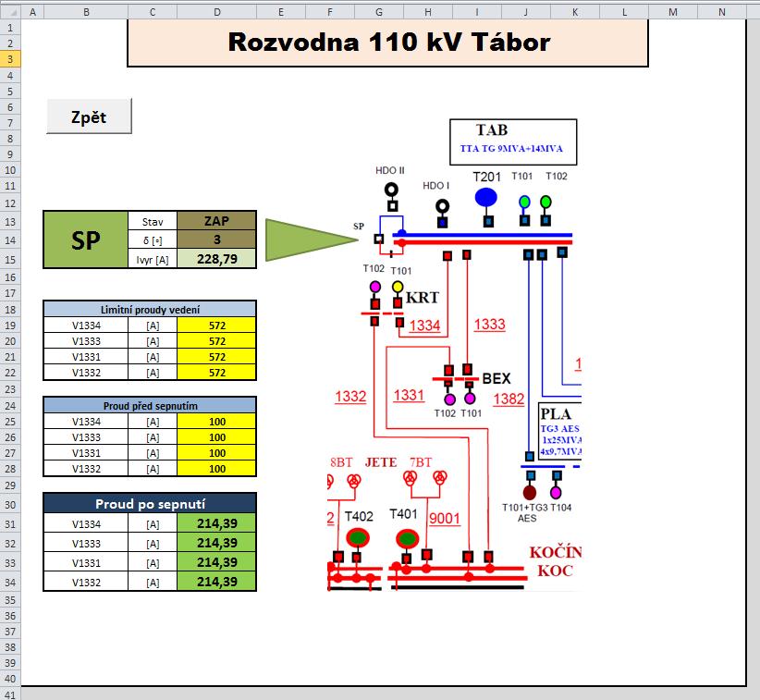The image size is (760, 700).
Task: Select the ZAP state cell
Action: (216, 221)
